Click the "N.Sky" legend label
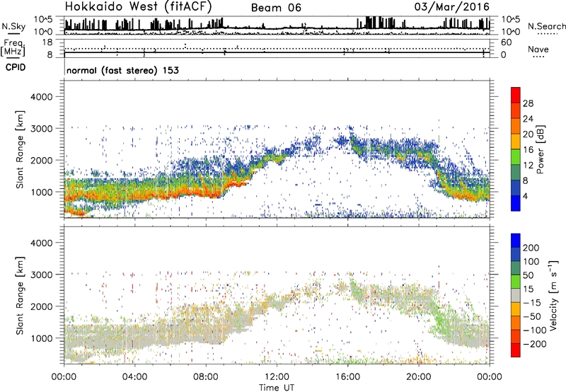The image size is (566, 392). (13, 26)
